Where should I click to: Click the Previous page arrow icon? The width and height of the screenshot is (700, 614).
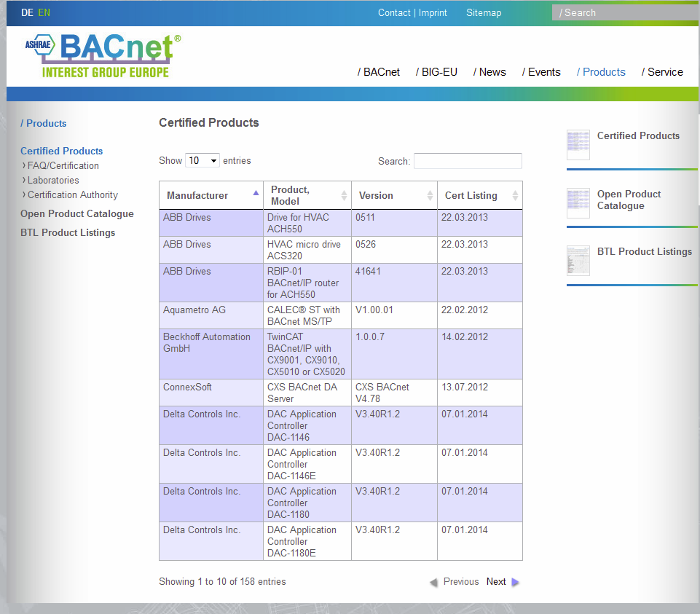tap(433, 582)
